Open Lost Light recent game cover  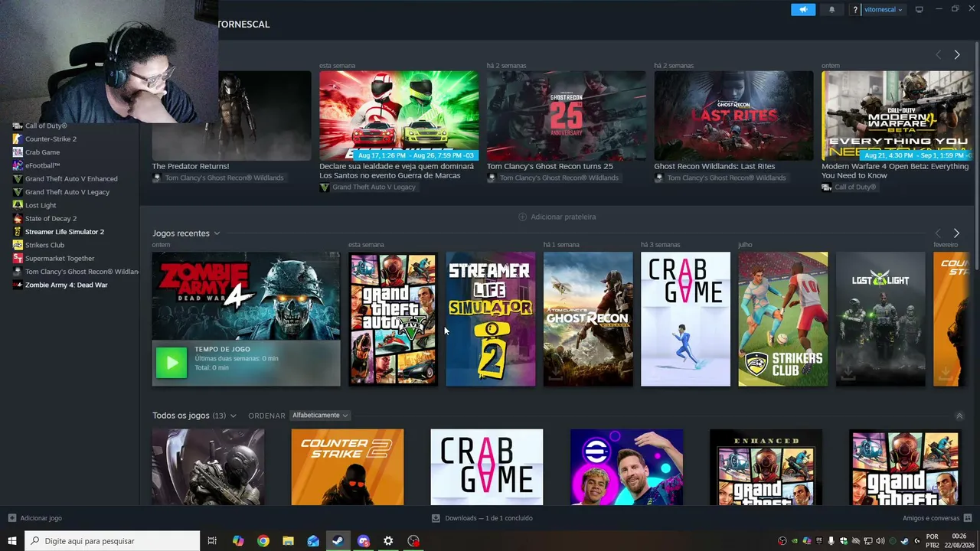pos(880,319)
